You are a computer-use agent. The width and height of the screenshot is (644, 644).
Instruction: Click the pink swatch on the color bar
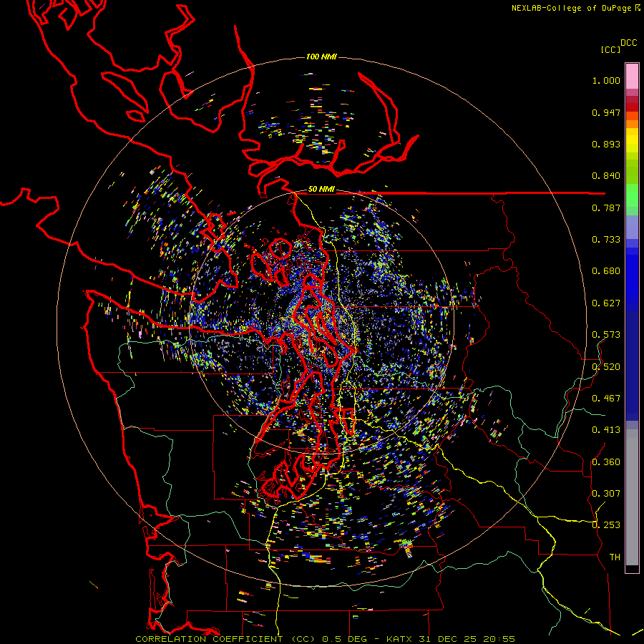[x=632, y=77]
